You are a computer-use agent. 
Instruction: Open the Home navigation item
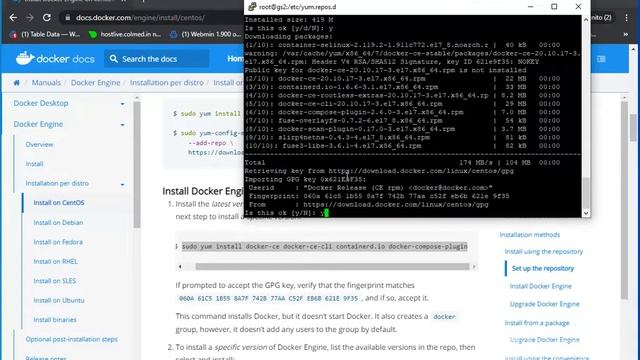(x=236, y=59)
